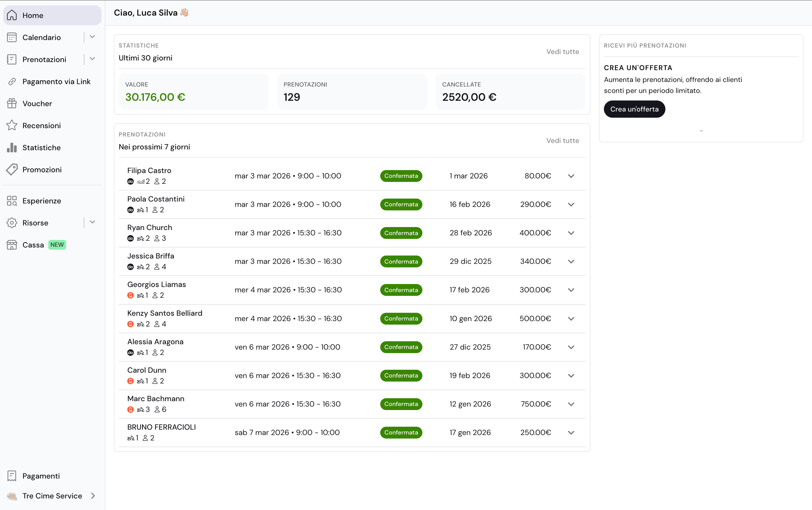Select the Risorse gear icon

pos(12,222)
